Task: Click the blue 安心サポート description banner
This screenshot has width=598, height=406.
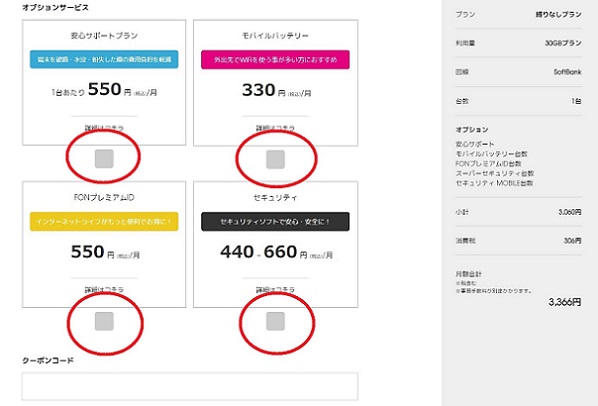Action: click(104, 59)
